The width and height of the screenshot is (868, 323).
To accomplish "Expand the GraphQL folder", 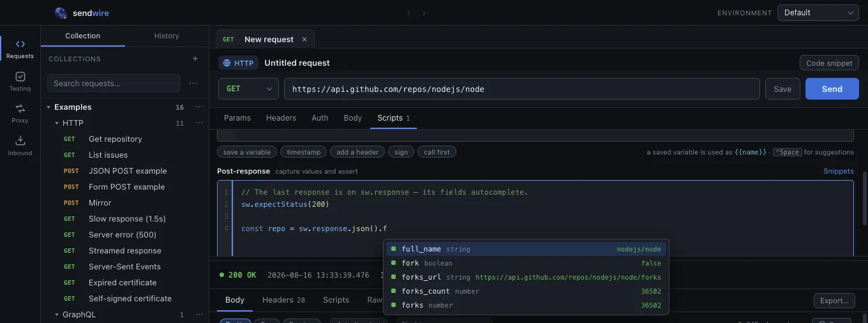I will 57,315.
